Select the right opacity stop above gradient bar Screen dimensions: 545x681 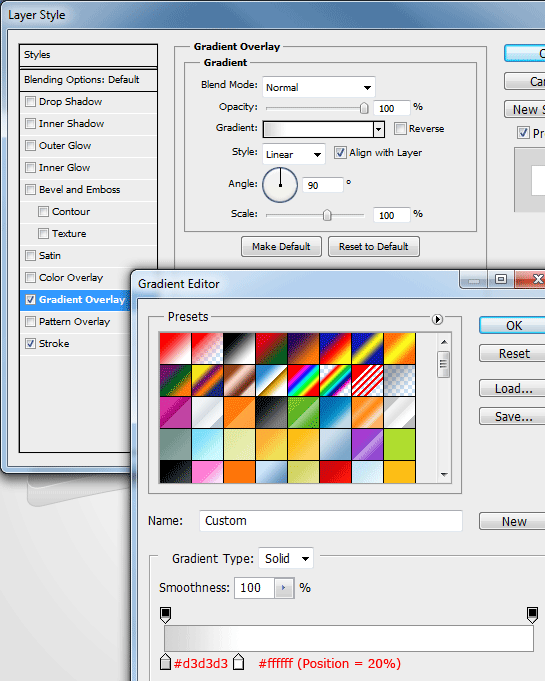(x=532, y=615)
